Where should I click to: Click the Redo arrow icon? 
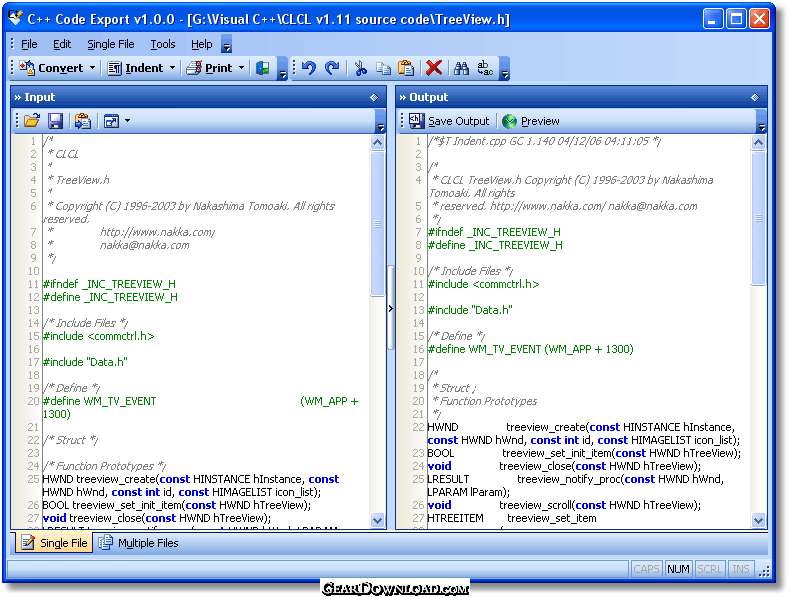332,68
